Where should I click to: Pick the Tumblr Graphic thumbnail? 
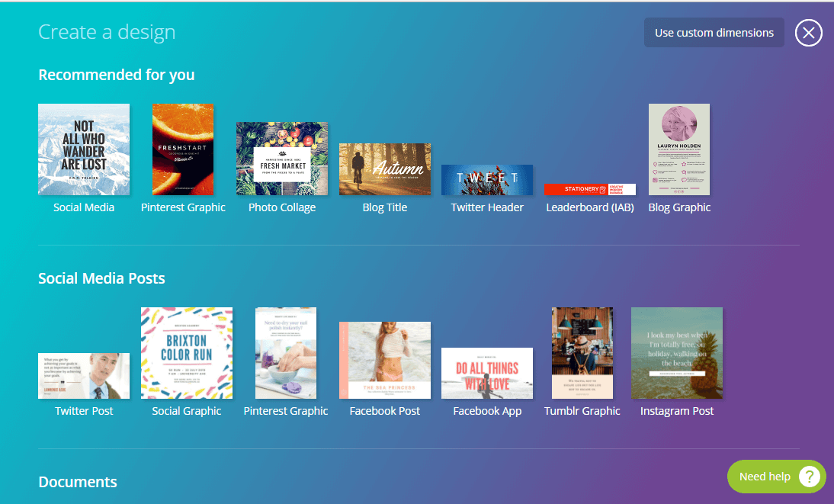click(582, 353)
